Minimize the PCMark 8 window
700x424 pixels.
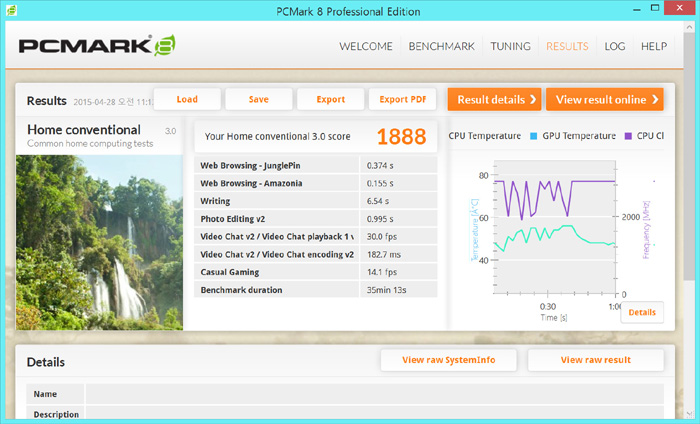tap(638, 9)
